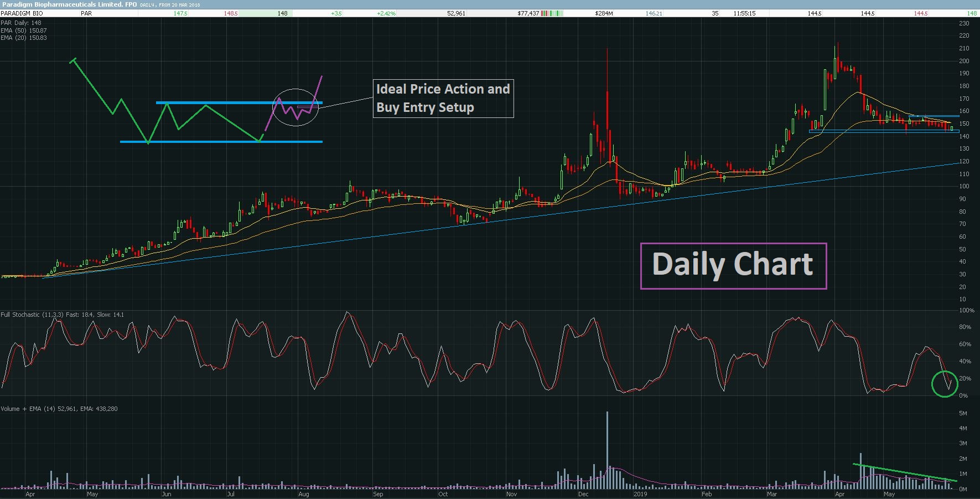Click the 60% stochastic axis label
This screenshot has width=980, height=499.
(965, 344)
